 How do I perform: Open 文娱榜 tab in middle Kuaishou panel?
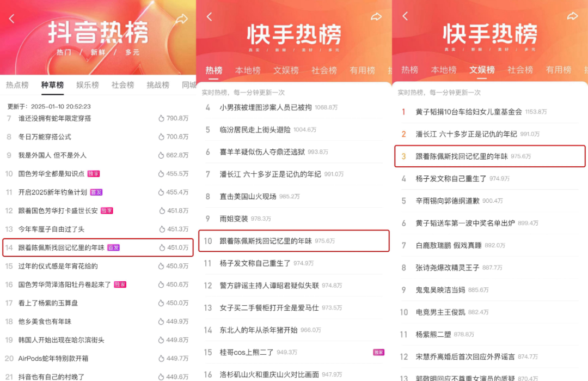click(286, 70)
